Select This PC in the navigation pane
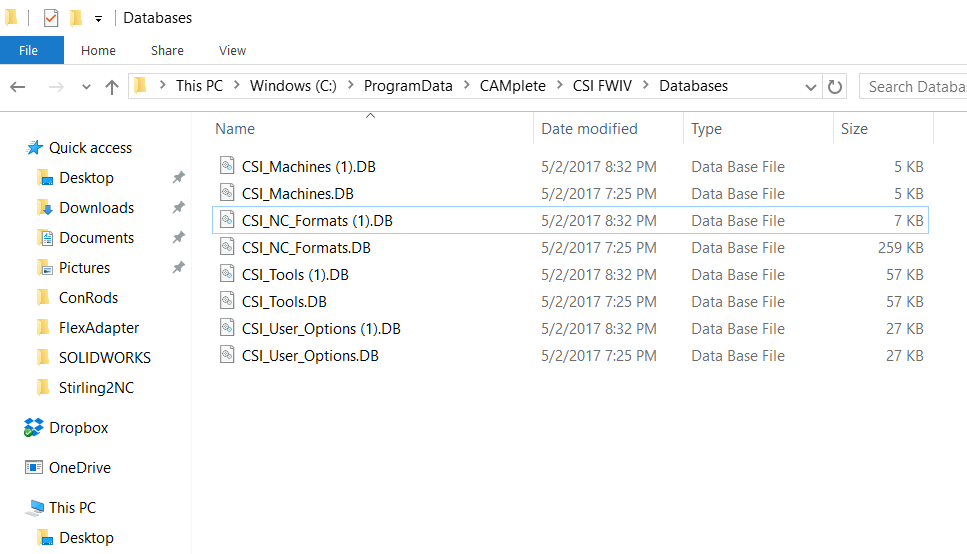Viewport: 967px width, 554px height. tap(72, 508)
